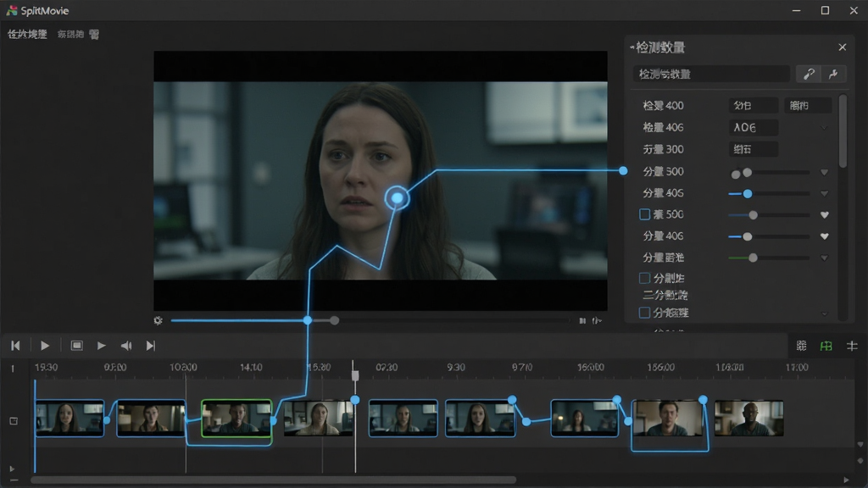
Task: Open the second value box on the 检量 400 row
Action: [808, 105]
